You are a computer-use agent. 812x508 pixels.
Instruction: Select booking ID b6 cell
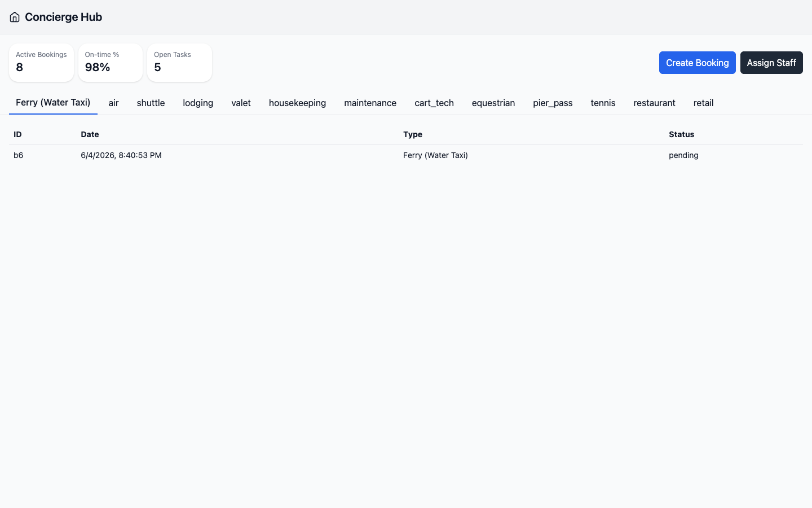[x=42, y=155]
